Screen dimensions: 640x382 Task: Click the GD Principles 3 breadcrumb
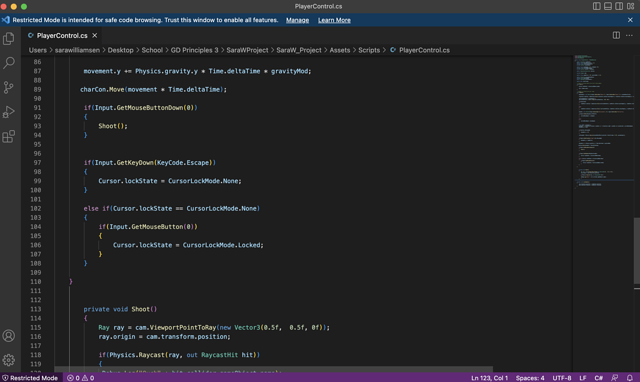coord(194,50)
